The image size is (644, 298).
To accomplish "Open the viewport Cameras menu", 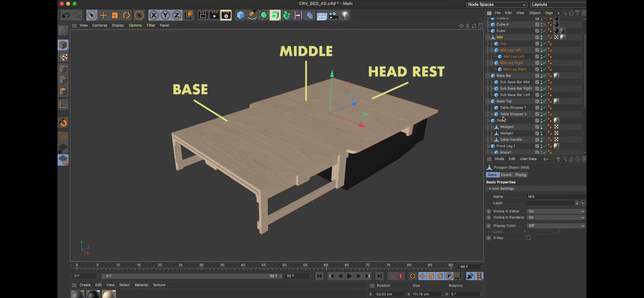I will coord(100,25).
